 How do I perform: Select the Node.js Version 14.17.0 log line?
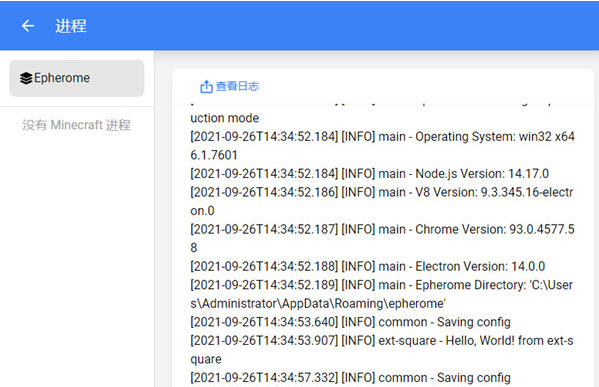click(369, 174)
